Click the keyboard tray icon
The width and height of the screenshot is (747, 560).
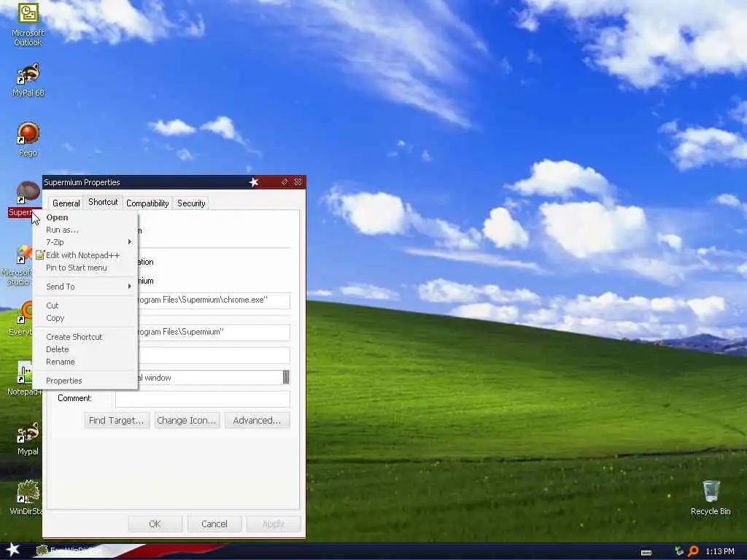point(646,552)
